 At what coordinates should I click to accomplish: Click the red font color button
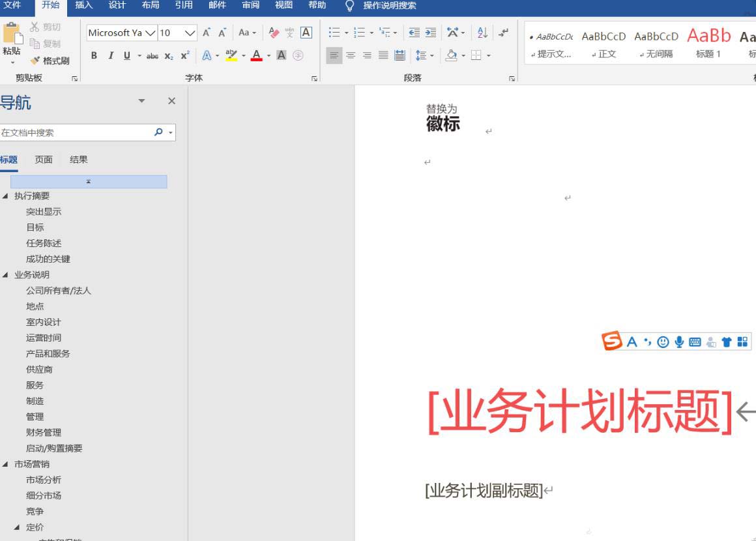(x=256, y=55)
